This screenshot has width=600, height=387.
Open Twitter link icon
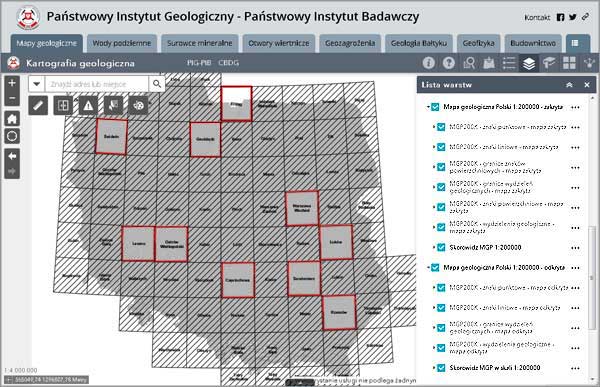(572, 17)
